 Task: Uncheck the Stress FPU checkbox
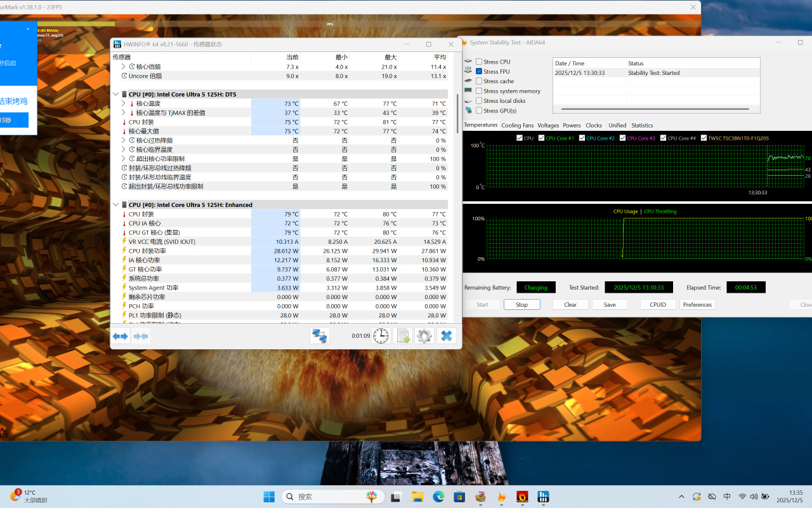(479, 72)
